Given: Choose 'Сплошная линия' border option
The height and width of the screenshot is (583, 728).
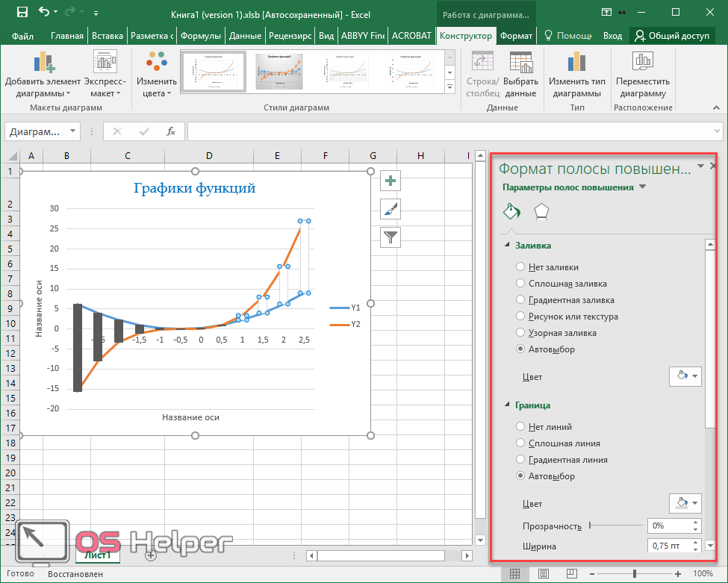Looking at the screenshot, I should [520, 443].
